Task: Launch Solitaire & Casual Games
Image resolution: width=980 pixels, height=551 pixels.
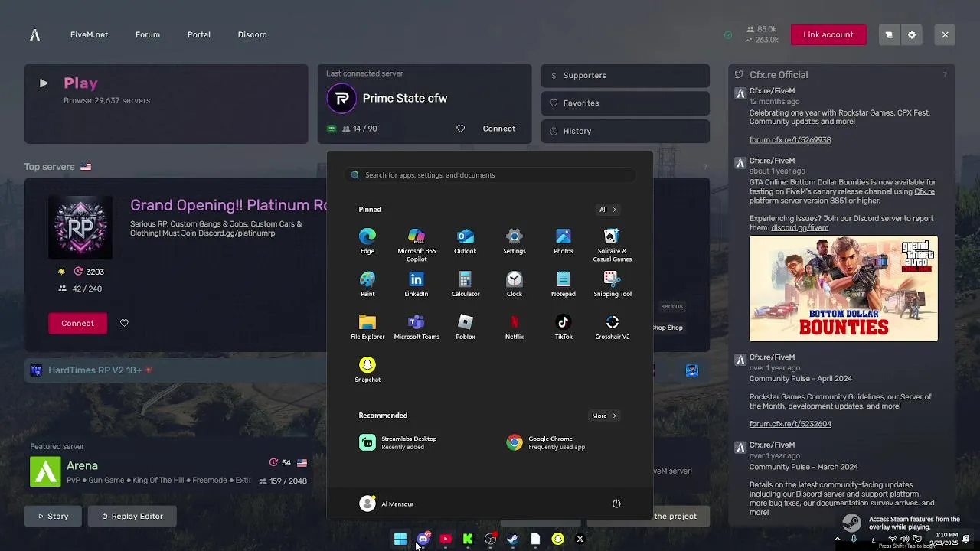Action: click(x=612, y=244)
